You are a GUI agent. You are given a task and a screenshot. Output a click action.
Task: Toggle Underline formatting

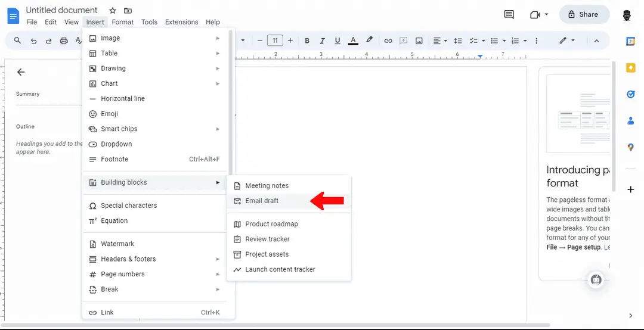pyautogui.click(x=338, y=41)
